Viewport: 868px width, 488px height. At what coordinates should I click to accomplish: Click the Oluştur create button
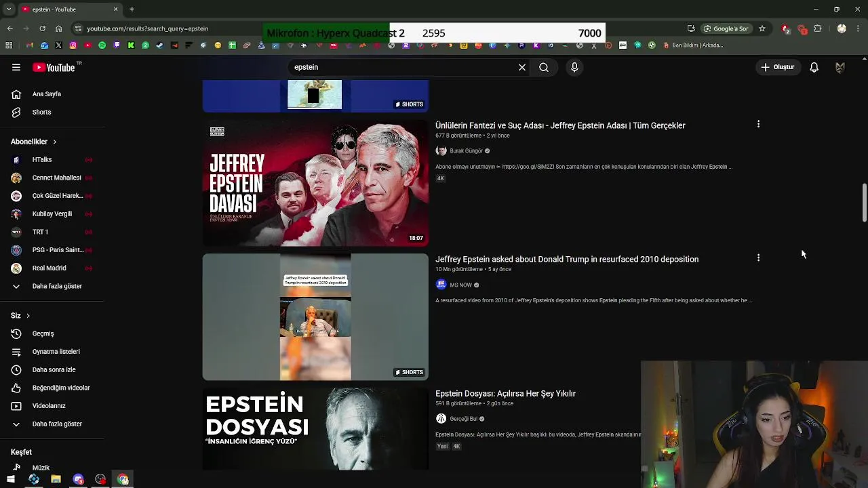click(777, 67)
